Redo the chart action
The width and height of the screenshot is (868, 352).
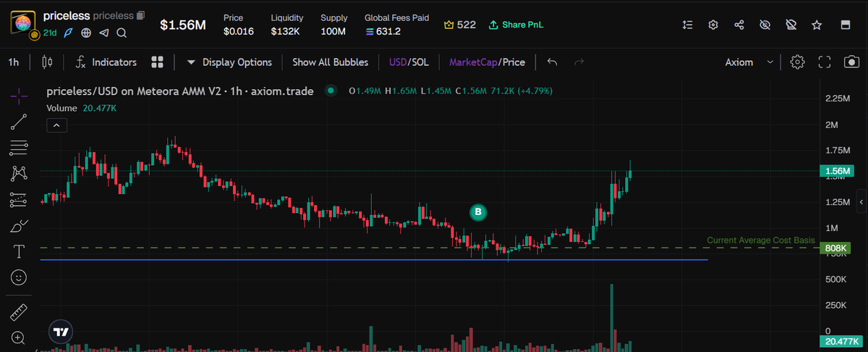click(579, 62)
